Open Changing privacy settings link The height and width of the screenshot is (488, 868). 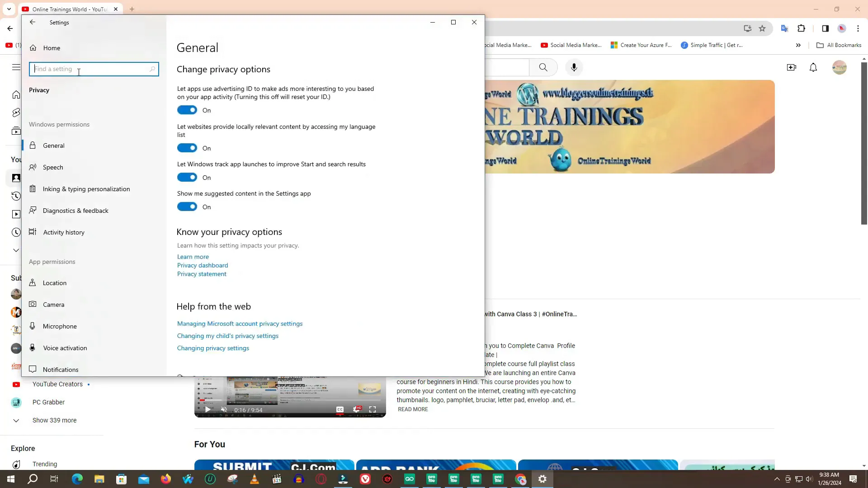click(x=213, y=348)
